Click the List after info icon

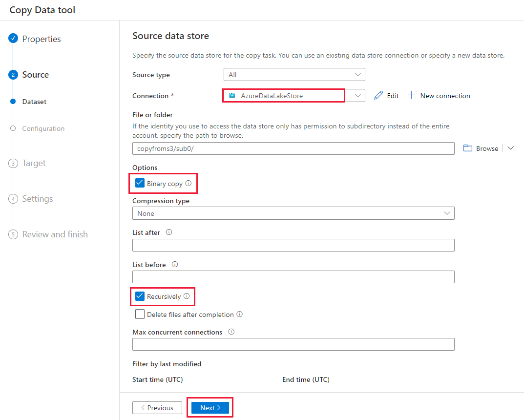[x=169, y=232]
